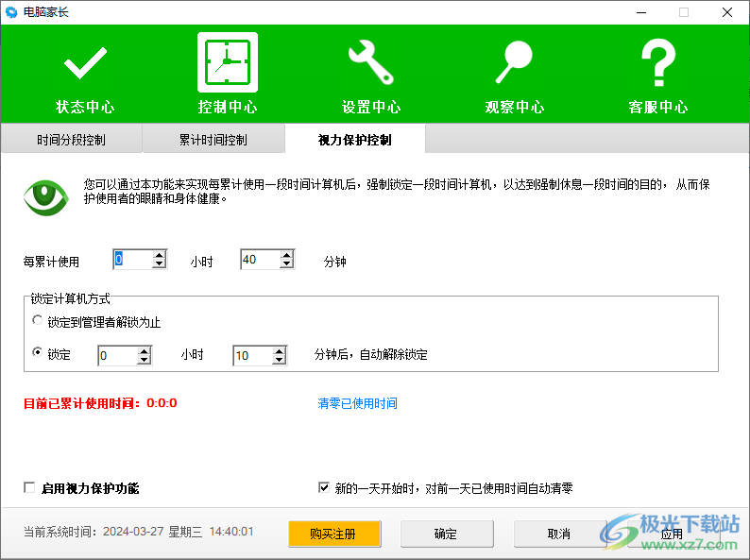The height and width of the screenshot is (560, 750).
Task: Click the 每累计使用 hours input field
Action: click(133, 259)
